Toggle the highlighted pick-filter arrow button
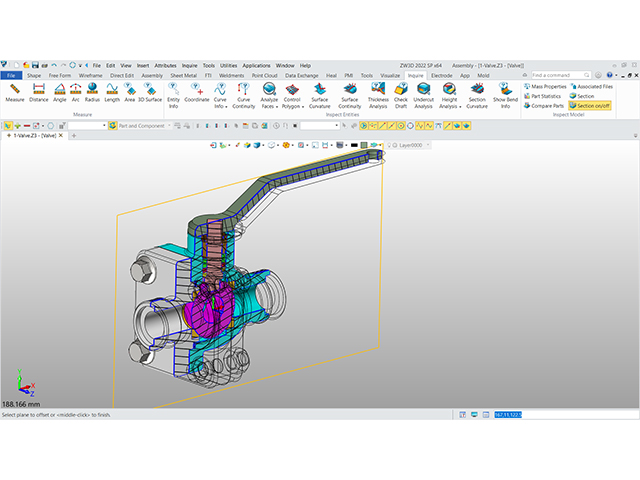The image size is (640, 480). (8, 126)
